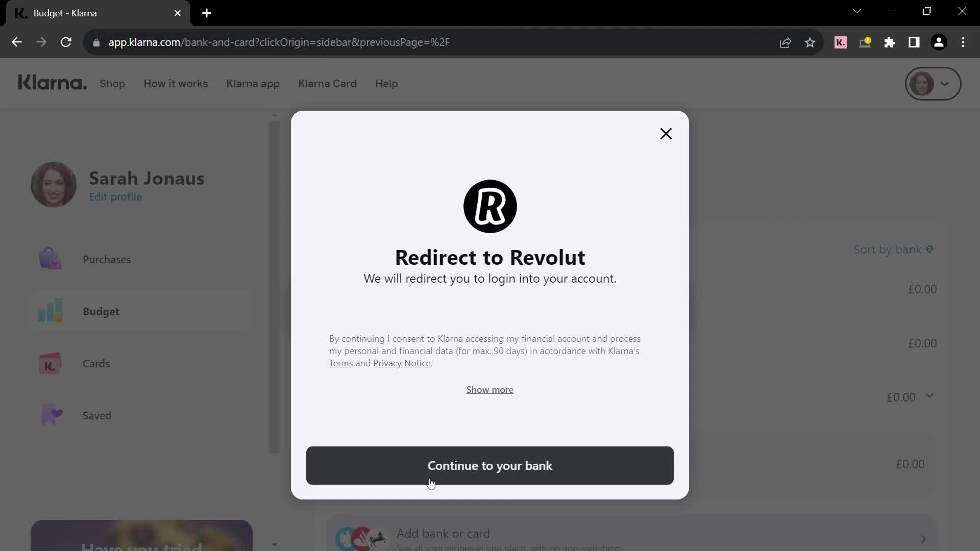Screen dimensions: 980x551
Task: Open the extension with yellow badge
Action: coord(865,42)
